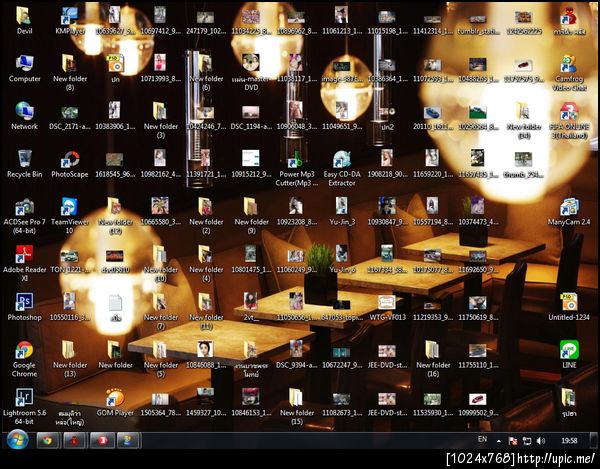Click the Show desktop button
This screenshot has height=469, width=600.
click(593, 440)
